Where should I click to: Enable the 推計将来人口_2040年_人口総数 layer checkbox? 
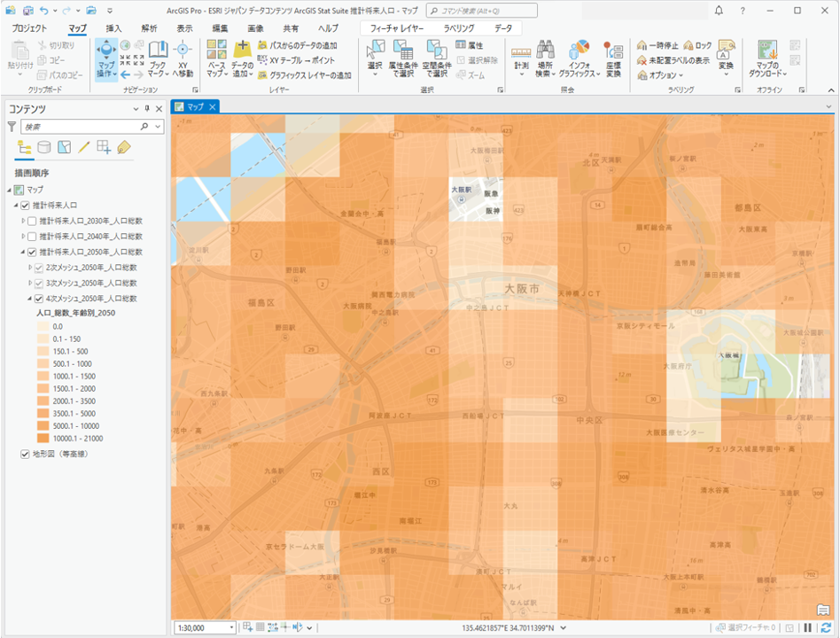click(33, 237)
